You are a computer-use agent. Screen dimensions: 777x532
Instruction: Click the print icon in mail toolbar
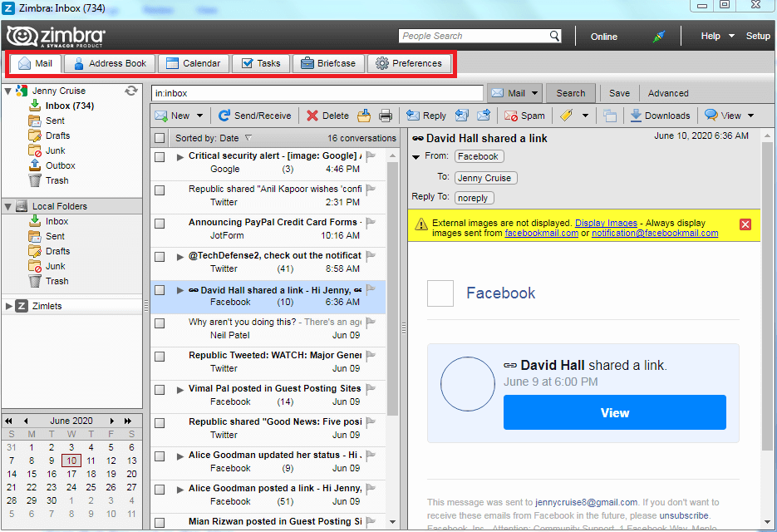click(x=385, y=116)
